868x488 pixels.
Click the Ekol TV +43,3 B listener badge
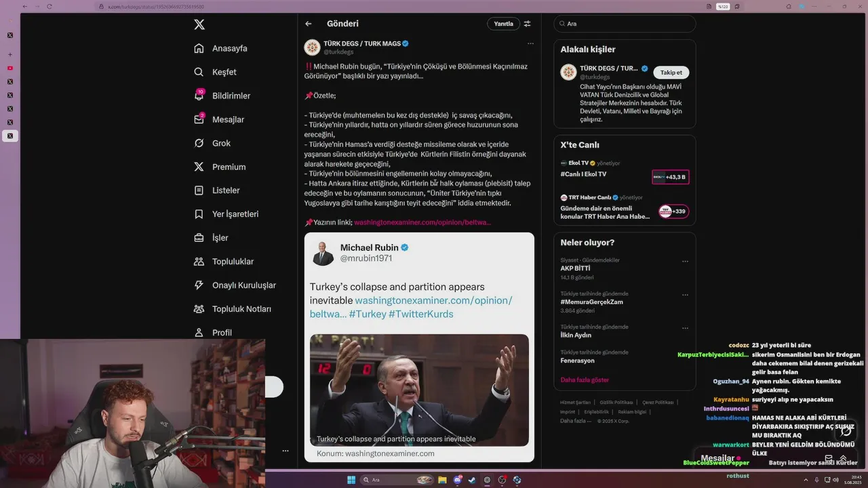pos(670,177)
